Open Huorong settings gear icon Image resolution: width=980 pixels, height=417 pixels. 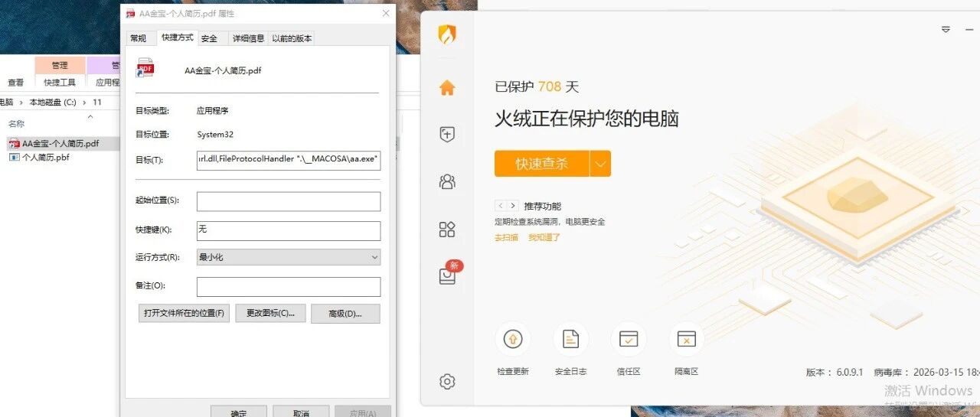(447, 381)
